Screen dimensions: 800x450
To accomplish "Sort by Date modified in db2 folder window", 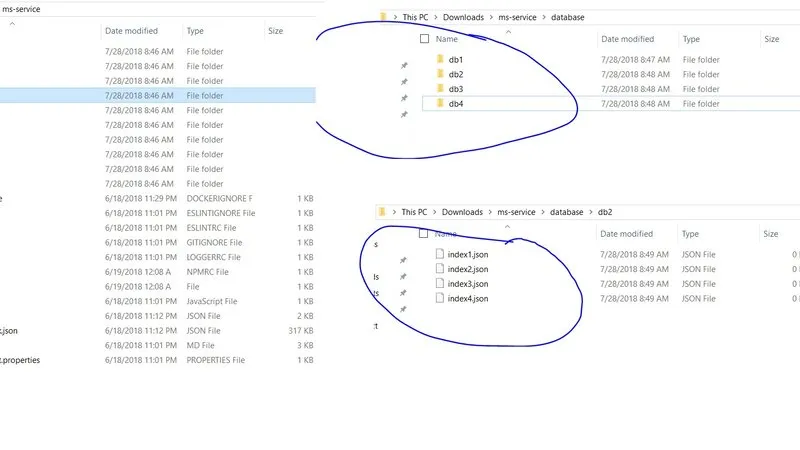I will coord(628,234).
